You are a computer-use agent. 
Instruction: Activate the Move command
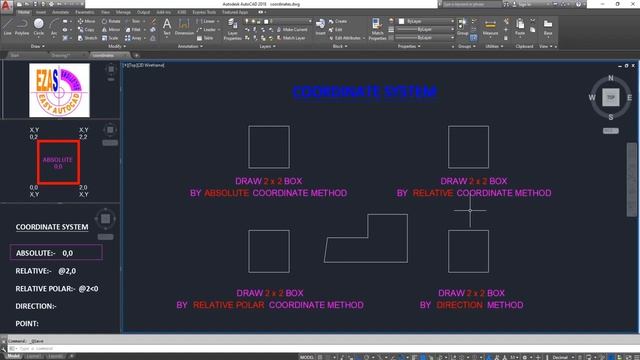click(x=86, y=21)
